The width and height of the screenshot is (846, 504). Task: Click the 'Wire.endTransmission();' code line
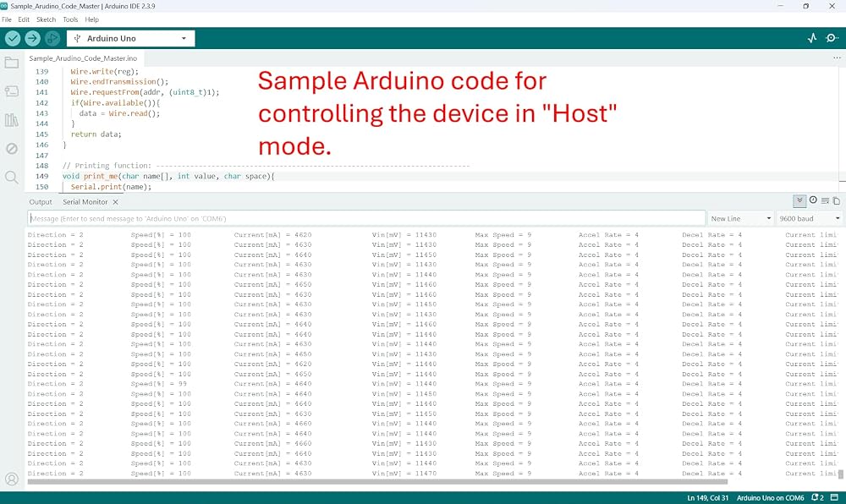click(119, 82)
